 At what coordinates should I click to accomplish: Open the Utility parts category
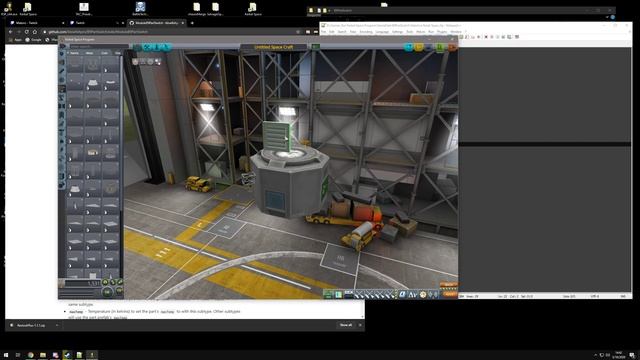[x=62, y=176]
